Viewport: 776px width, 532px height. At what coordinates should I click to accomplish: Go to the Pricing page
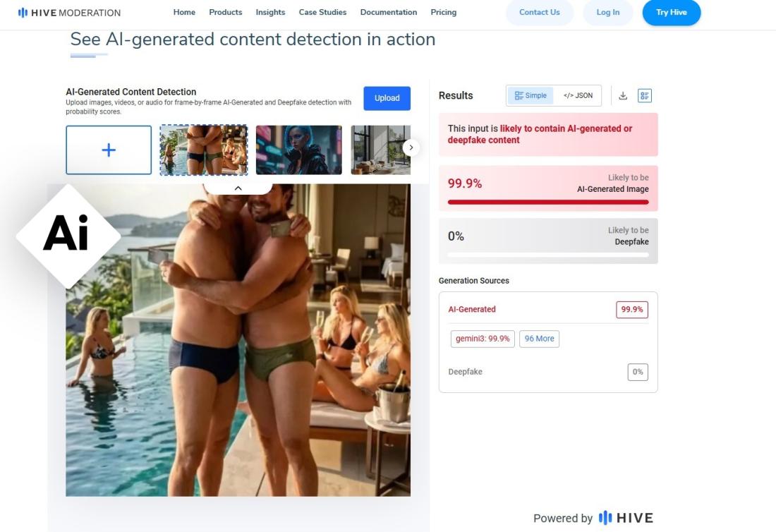444,13
